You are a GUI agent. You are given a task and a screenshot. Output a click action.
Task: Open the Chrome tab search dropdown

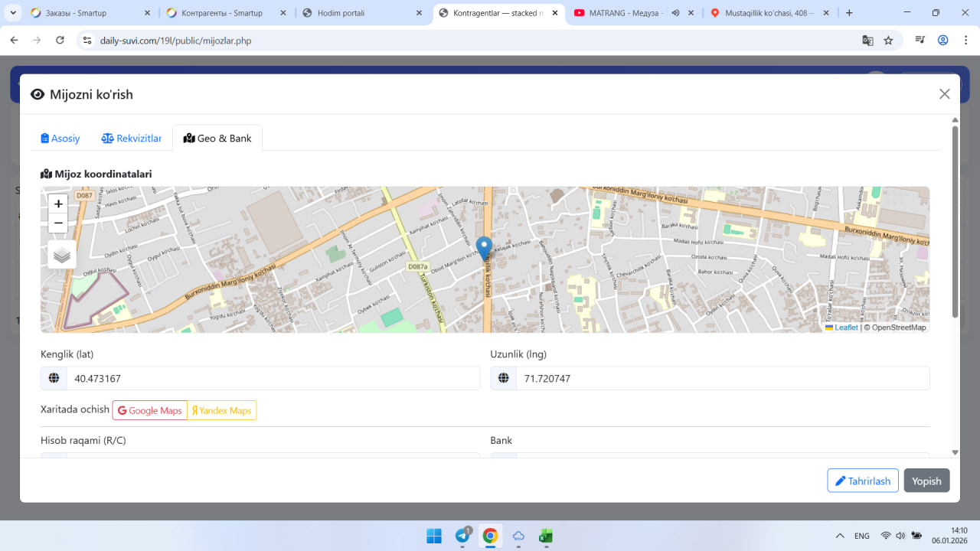(x=14, y=13)
